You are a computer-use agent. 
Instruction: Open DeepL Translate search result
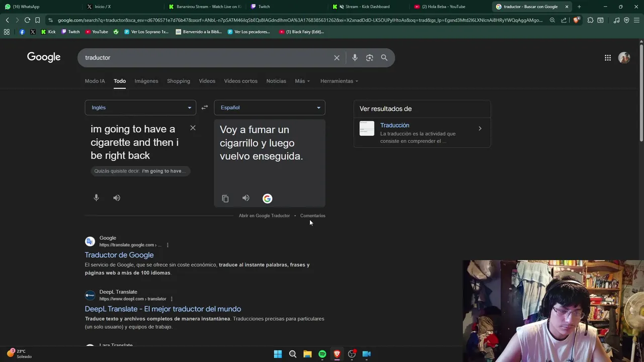pos(163,309)
